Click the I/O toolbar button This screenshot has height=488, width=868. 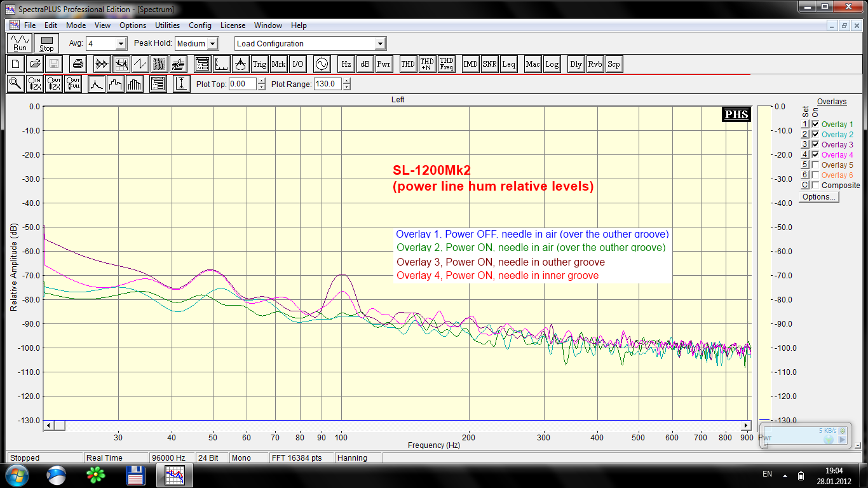(x=298, y=64)
